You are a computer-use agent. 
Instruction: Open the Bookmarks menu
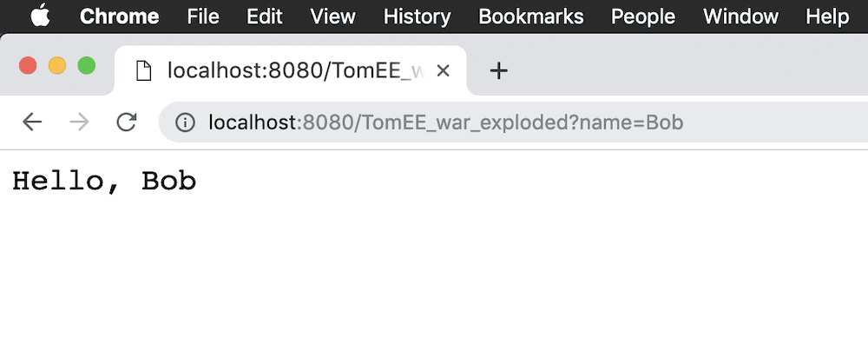coord(531,17)
